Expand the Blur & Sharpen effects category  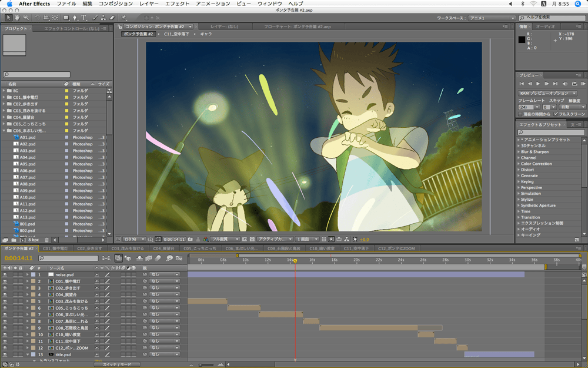pyautogui.click(x=519, y=152)
